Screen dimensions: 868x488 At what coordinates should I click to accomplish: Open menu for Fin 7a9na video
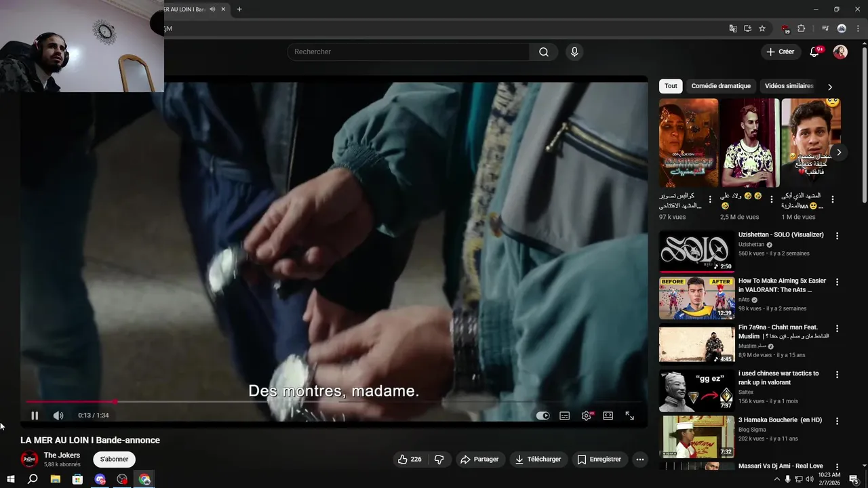tap(837, 329)
